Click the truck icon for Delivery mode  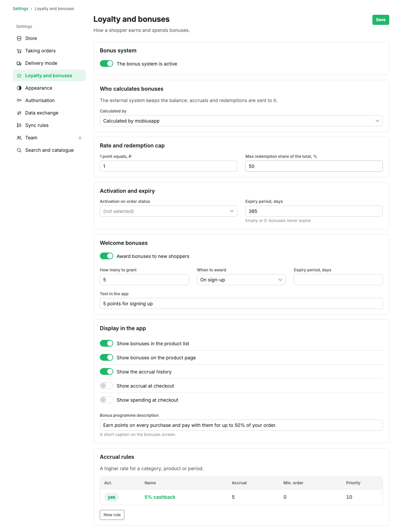pyautogui.click(x=19, y=63)
